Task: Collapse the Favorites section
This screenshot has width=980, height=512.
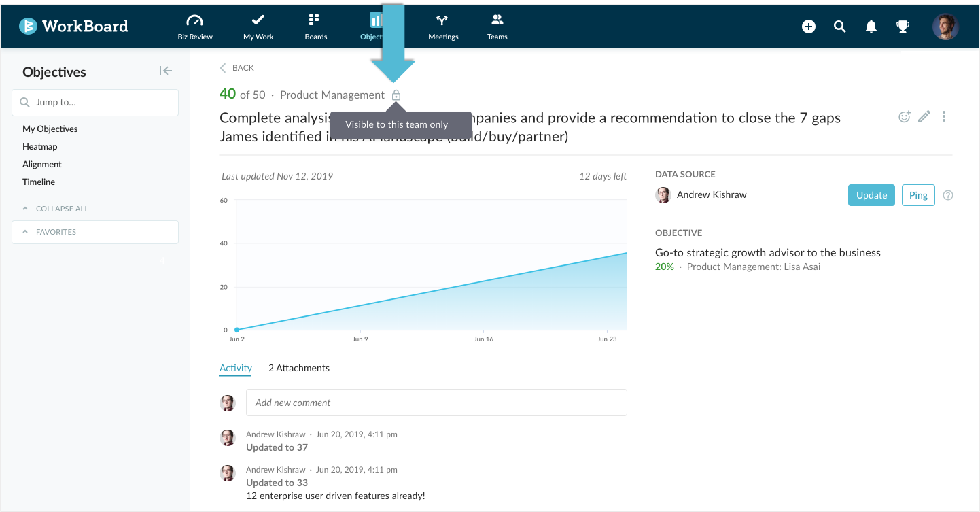Action: pos(95,232)
